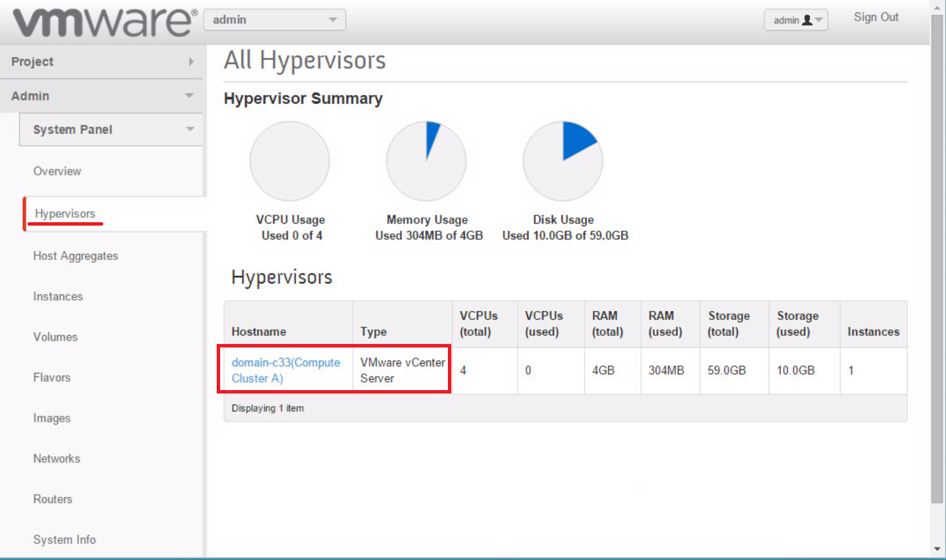Image resolution: width=946 pixels, height=560 pixels.
Task: Click the Displaying 1 item footer text
Action: coord(268,409)
